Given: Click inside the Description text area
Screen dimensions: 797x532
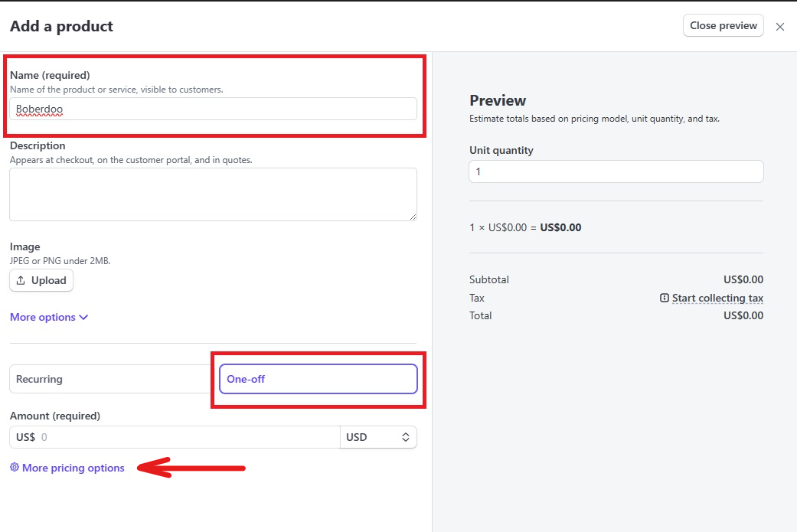Looking at the screenshot, I should [213, 194].
